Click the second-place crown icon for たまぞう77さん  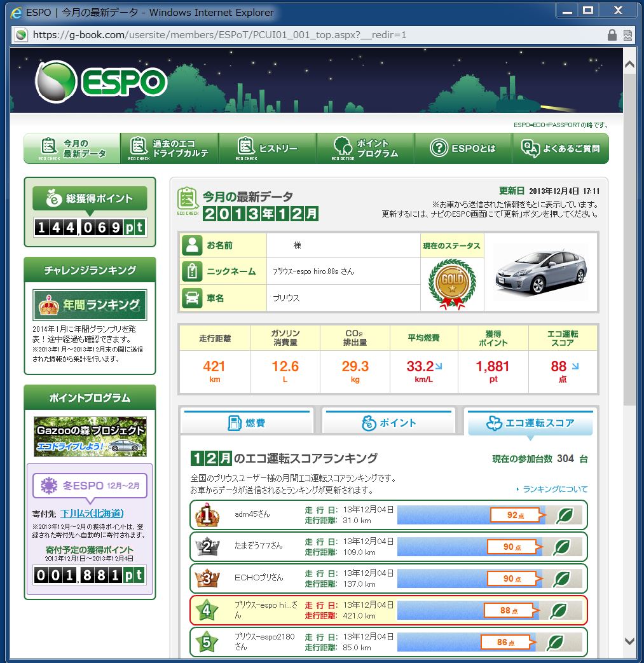pyautogui.click(x=207, y=546)
